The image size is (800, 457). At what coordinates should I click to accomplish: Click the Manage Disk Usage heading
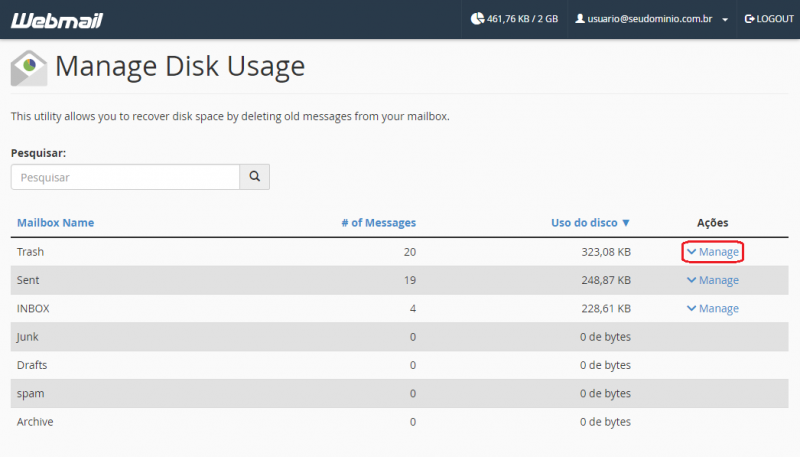180,66
